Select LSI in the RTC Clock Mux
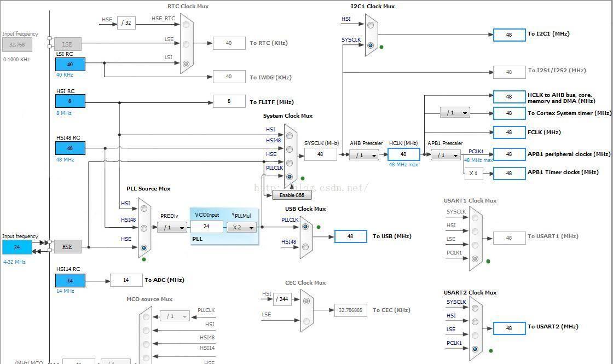Image resolution: width=613 pixels, height=364 pixels. (x=186, y=63)
